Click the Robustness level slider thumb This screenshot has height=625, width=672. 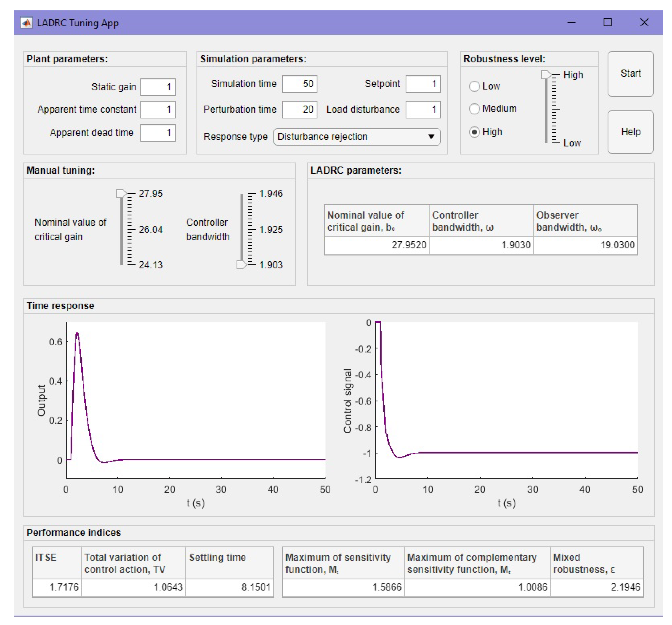pos(546,75)
